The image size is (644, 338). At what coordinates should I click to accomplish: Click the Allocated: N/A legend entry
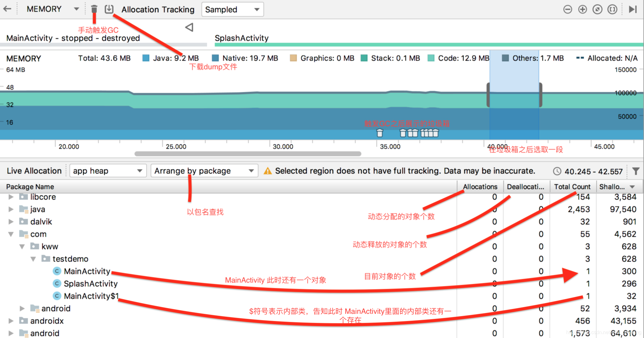(607, 58)
